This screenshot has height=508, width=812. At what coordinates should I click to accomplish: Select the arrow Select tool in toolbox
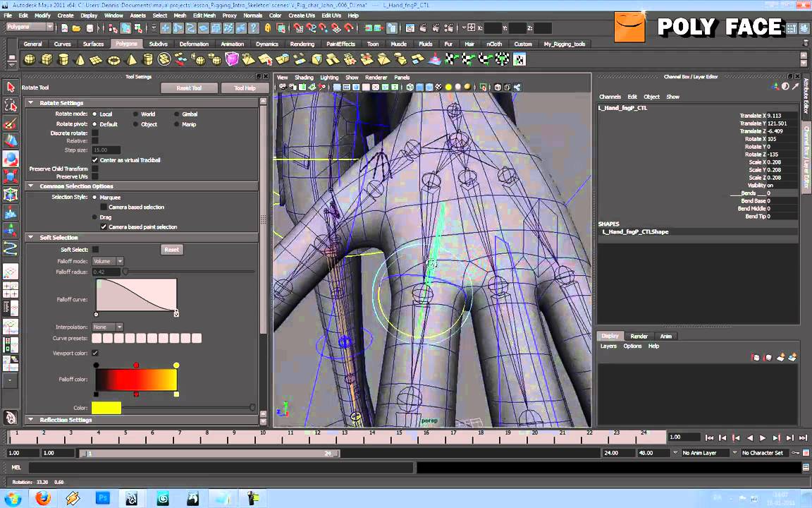click(x=11, y=87)
